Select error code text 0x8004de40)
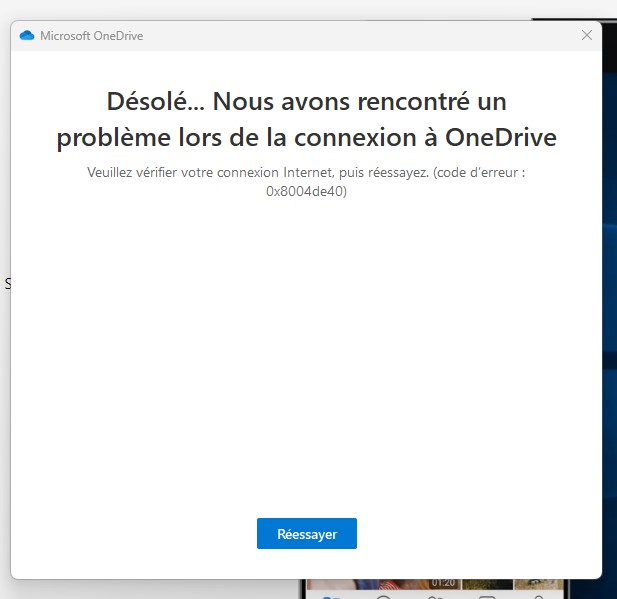 click(306, 191)
